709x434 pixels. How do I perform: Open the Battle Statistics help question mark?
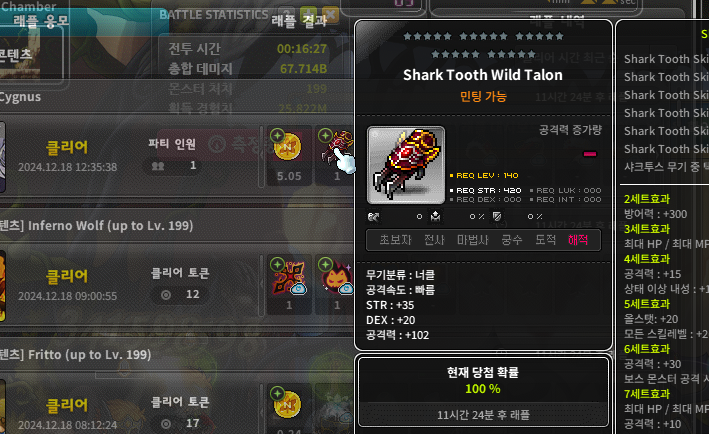point(285,15)
